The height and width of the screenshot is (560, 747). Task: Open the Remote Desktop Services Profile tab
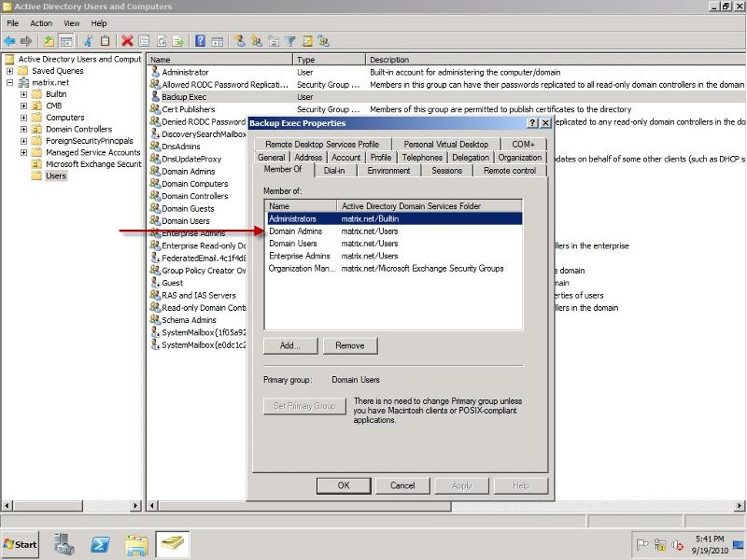[x=322, y=144]
